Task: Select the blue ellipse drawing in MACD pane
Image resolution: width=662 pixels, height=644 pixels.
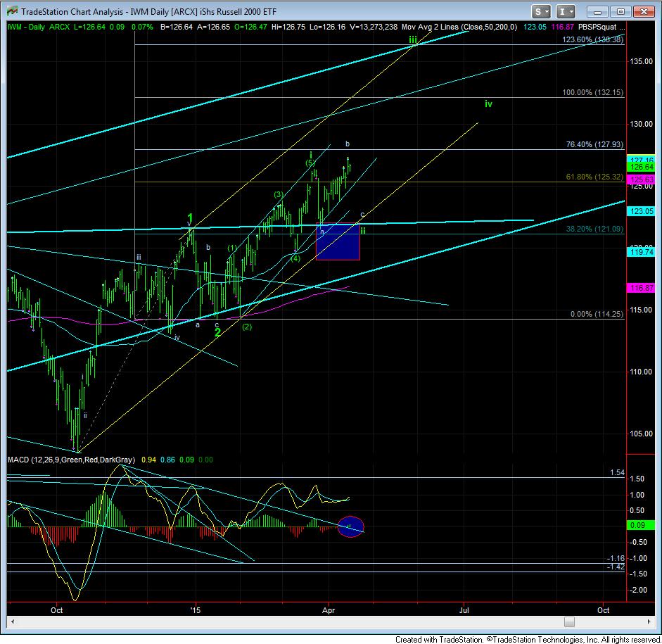Action: (350, 527)
